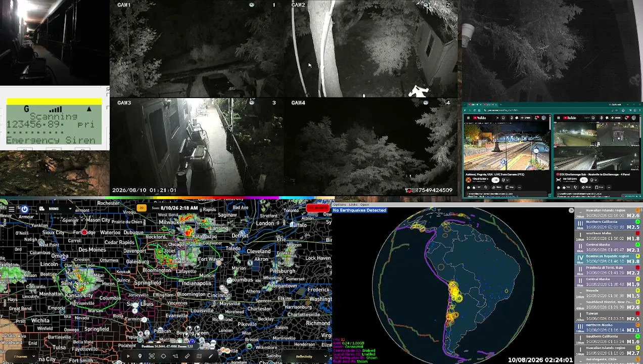This screenshot has height=364, width=643.
Task: Click the left YouTube search icon
Action: coord(503,118)
